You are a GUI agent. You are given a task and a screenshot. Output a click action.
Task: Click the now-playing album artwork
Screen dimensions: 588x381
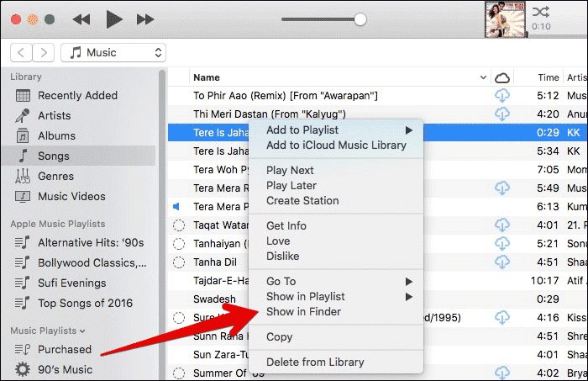point(505,19)
